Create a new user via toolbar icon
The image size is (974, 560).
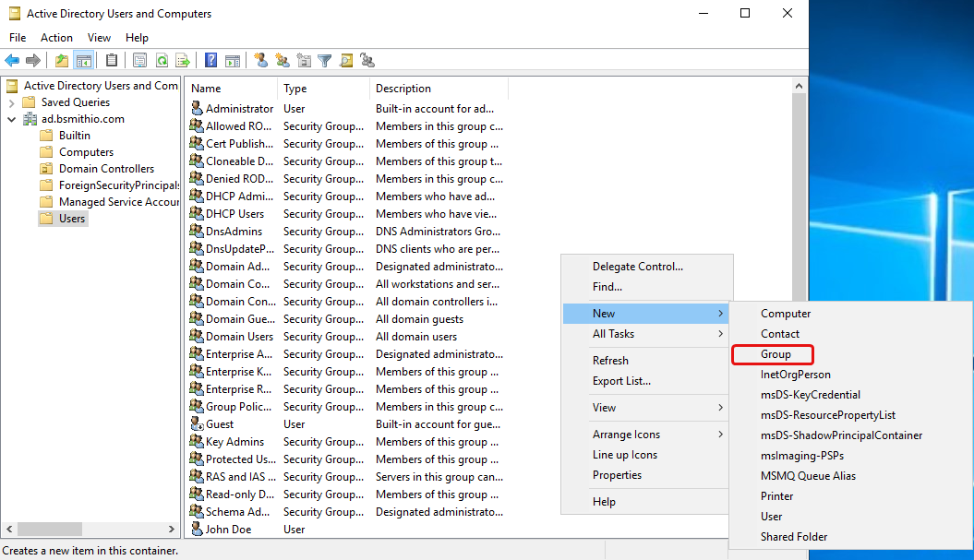click(x=261, y=60)
